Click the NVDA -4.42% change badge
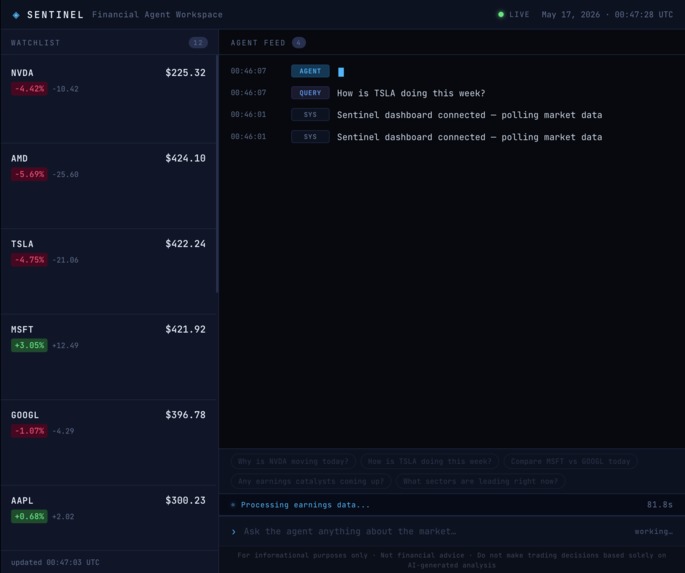The height and width of the screenshot is (573, 685). pyautogui.click(x=29, y=89)
